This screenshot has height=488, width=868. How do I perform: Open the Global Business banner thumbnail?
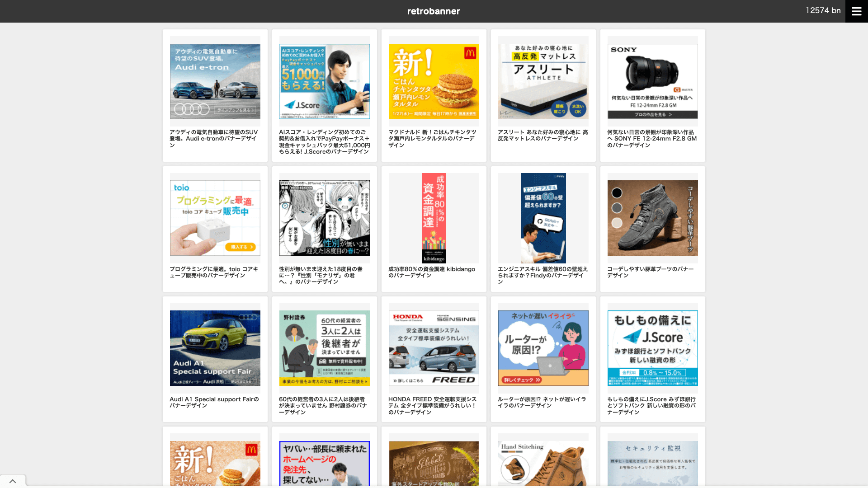coord(434,464)
